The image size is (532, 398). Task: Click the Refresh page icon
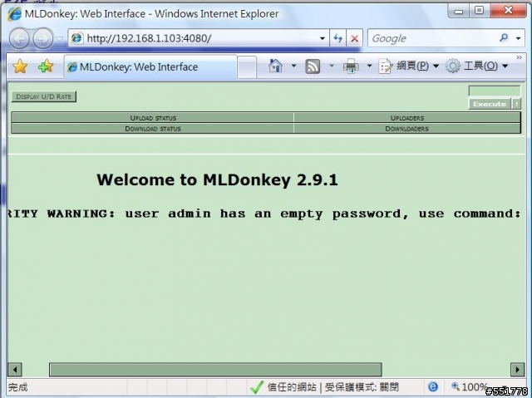tap(338, 38)
